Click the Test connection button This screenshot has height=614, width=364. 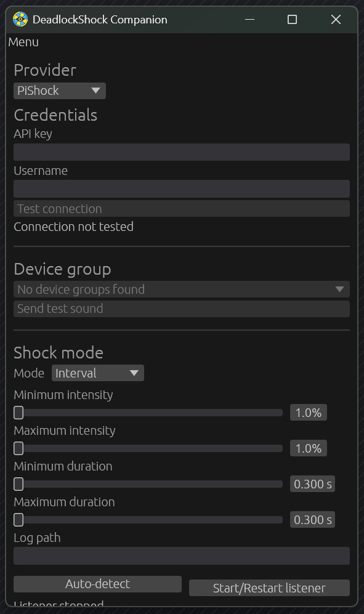point(182,209)
